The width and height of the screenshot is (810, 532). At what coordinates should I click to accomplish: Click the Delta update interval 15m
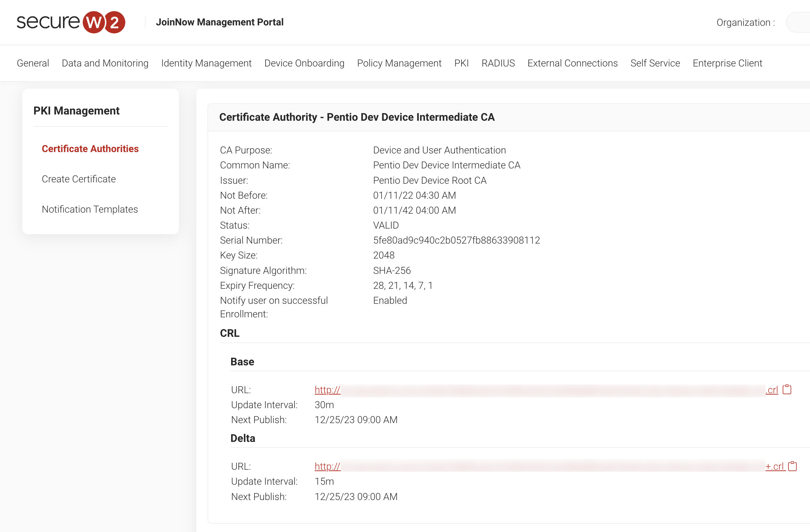point(324,481)
